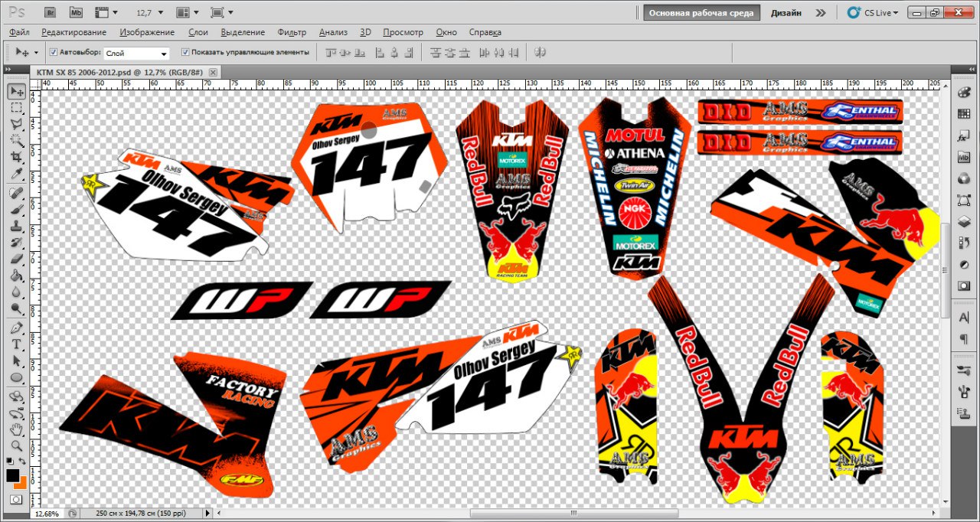This screenshot has height=522, width=980.
Task: Open the Окно menu
Action: point(446,32)
